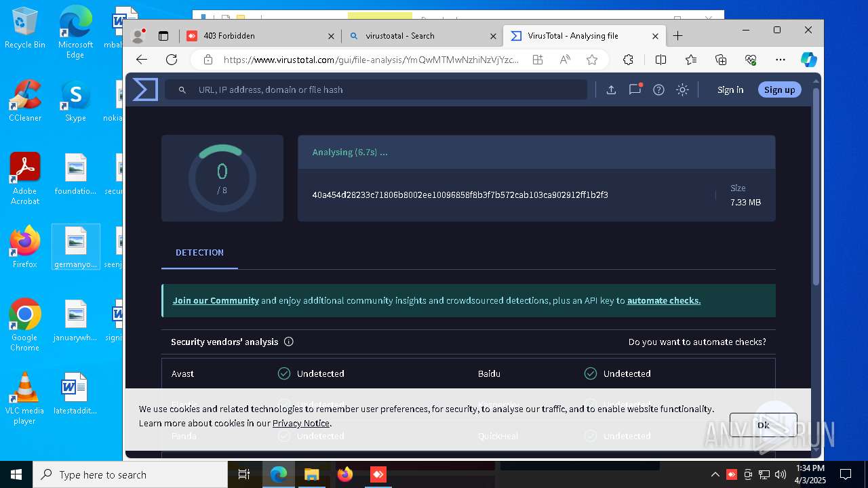Click the site info lock icon
868x488 pixels.
(208, 60)
